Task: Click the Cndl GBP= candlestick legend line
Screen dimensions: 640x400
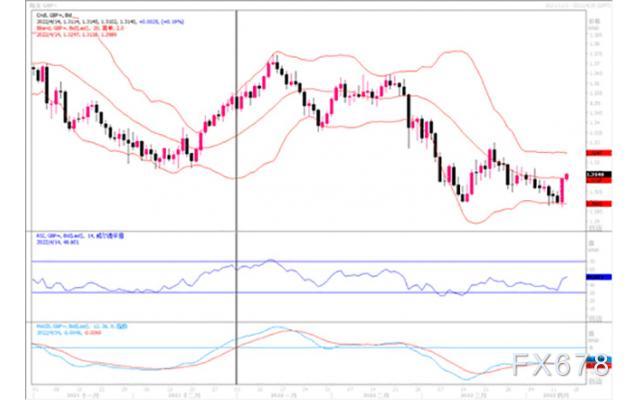Action: (54, 15)
